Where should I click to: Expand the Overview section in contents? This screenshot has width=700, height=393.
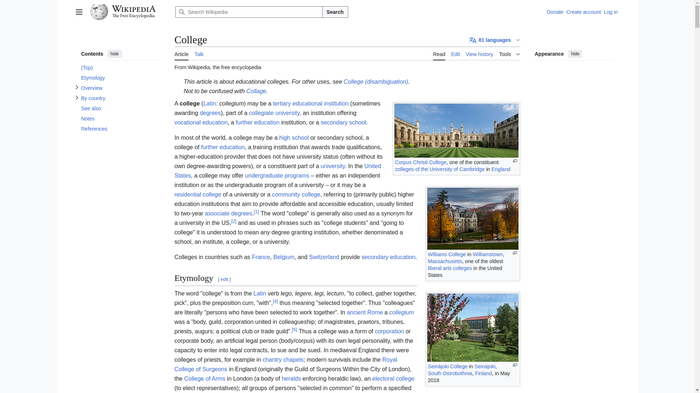[x=77, y=88]
